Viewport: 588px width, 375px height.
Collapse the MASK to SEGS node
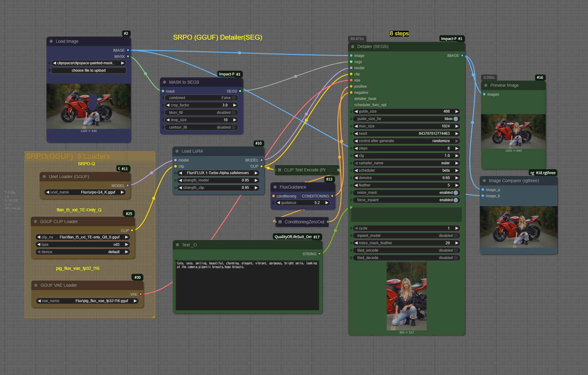tap(164, 82)
